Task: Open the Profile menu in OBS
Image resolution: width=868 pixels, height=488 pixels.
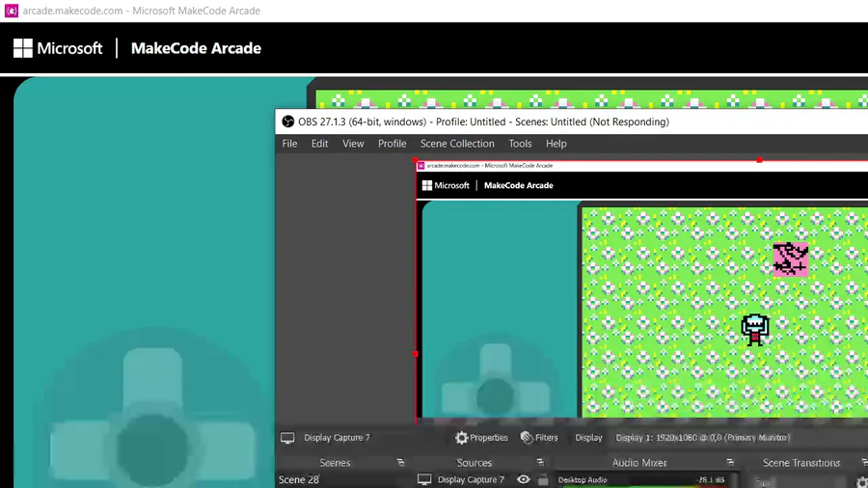Action: point(392,144)
